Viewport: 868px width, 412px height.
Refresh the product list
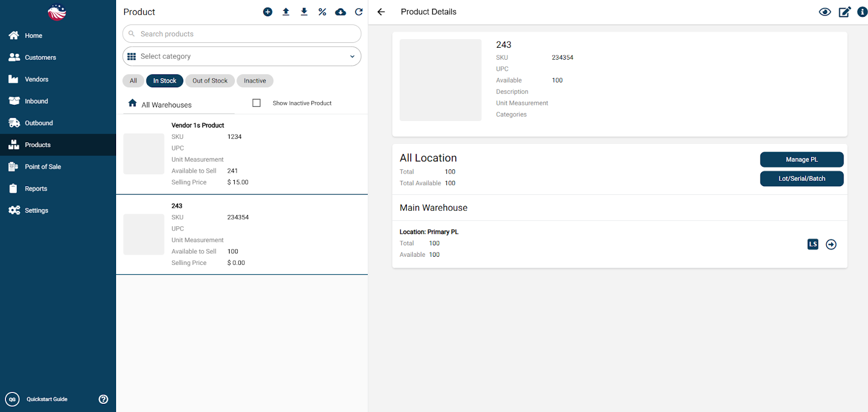point(359,12)
